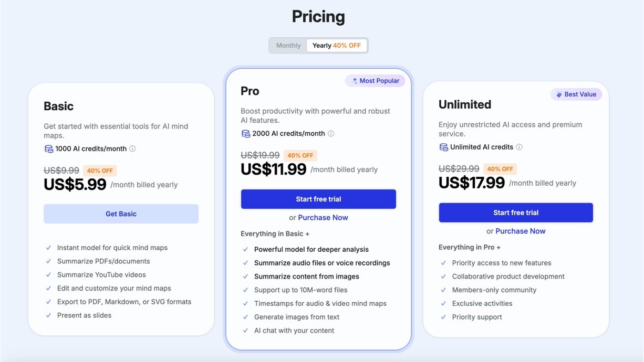Click the checkmark beside Present as slides
Viewport: 644px width, 362px height.
click(x=48, y=316)
